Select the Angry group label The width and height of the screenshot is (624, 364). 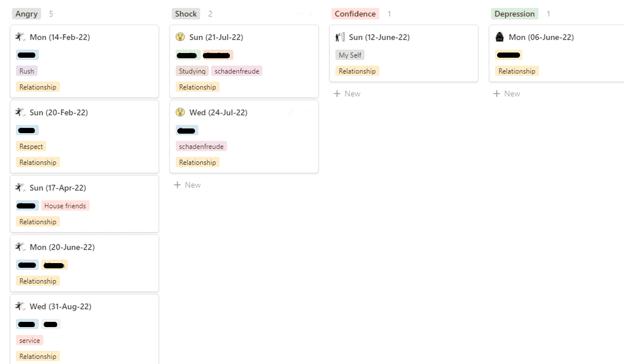(27, 14)
